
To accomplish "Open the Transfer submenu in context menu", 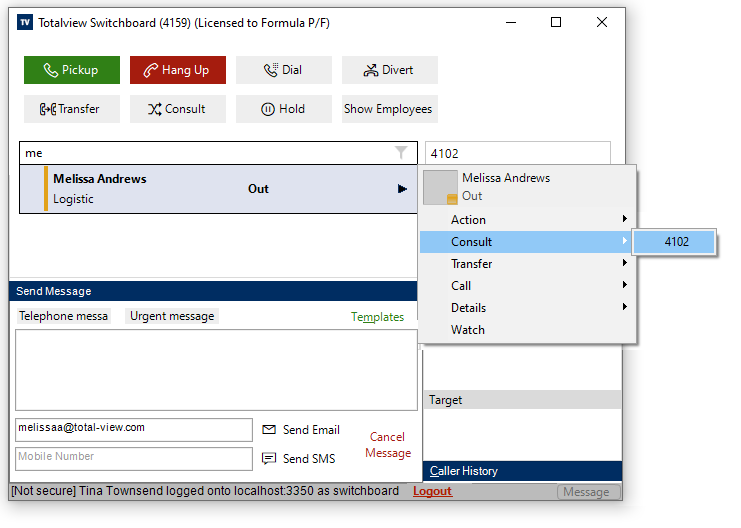I will [x=527, y=264].
